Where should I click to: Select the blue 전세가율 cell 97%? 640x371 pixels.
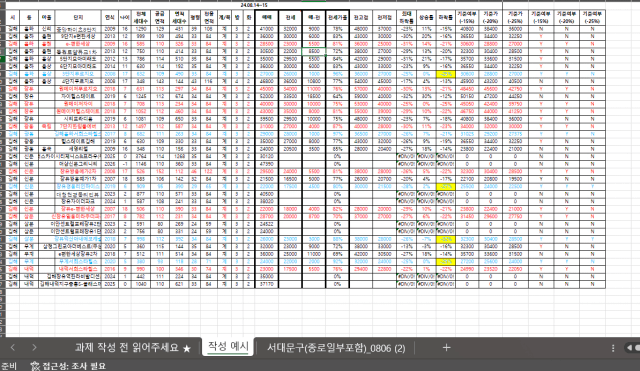(338, 134)
